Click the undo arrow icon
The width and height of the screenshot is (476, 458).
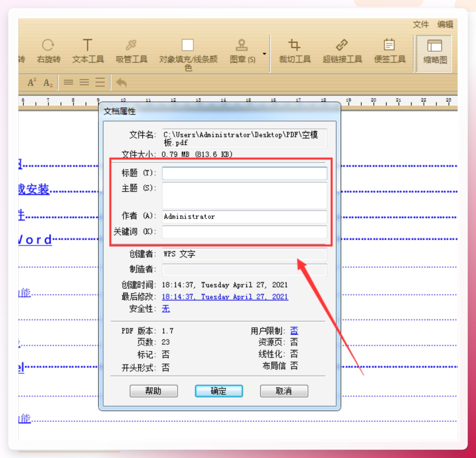121,82
